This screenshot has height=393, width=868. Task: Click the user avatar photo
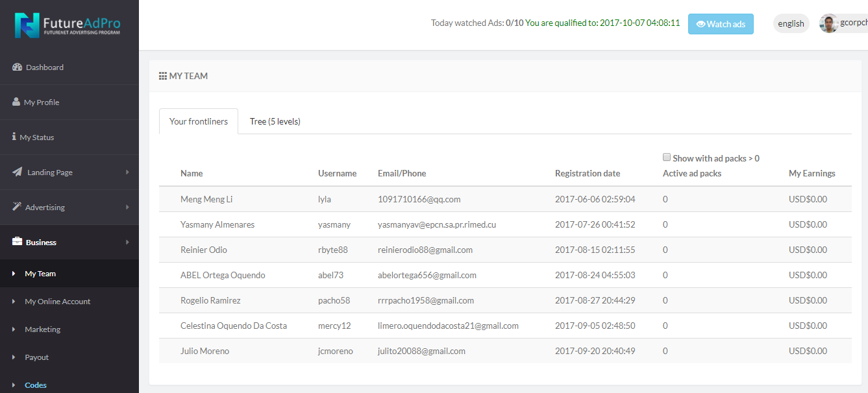tap(828, 23)
